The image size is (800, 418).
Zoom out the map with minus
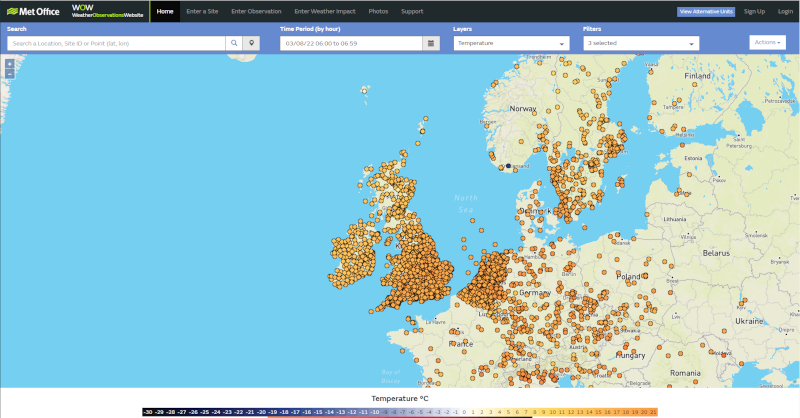point(10,74)
